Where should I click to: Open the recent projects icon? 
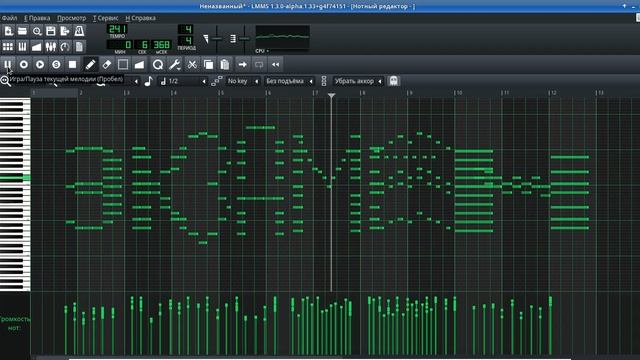point(37,31)
